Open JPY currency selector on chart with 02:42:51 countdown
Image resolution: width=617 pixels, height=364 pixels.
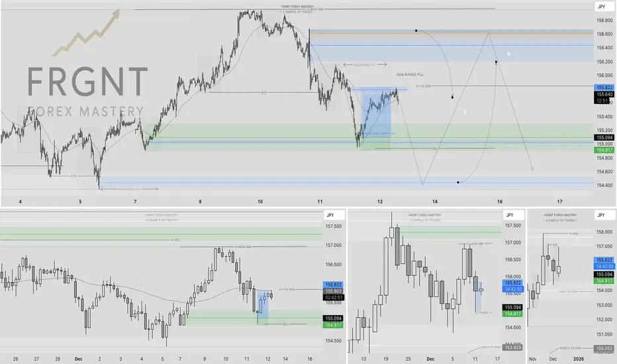tap(334, 215)
